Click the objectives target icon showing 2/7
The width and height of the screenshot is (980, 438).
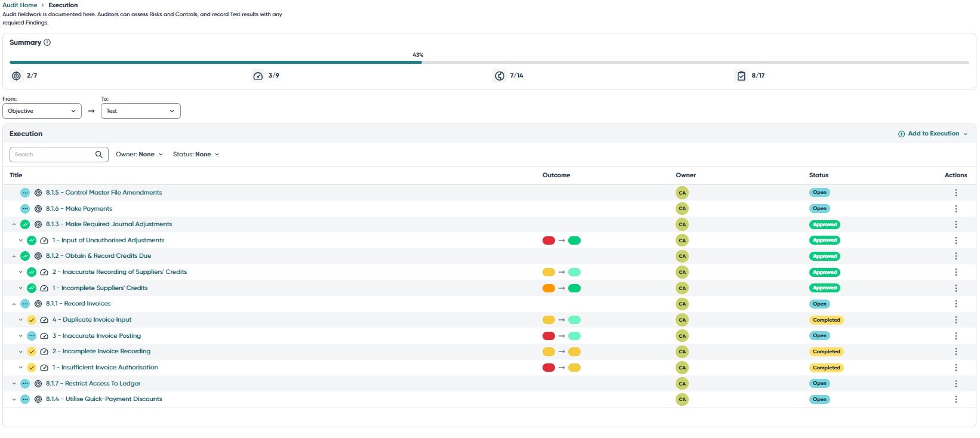(x=16, y=76)
